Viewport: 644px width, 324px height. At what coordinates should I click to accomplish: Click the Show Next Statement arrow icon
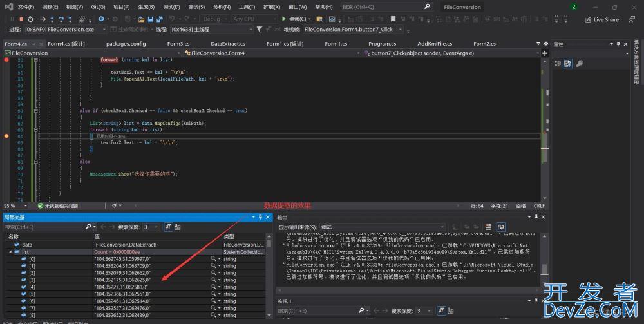[x=43, y=19]
